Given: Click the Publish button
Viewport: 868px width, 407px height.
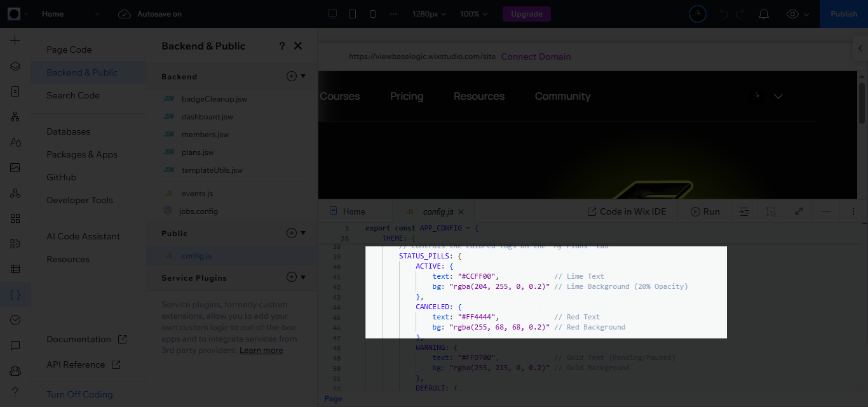Looking at the screenshot, I should tap(843, 14).
